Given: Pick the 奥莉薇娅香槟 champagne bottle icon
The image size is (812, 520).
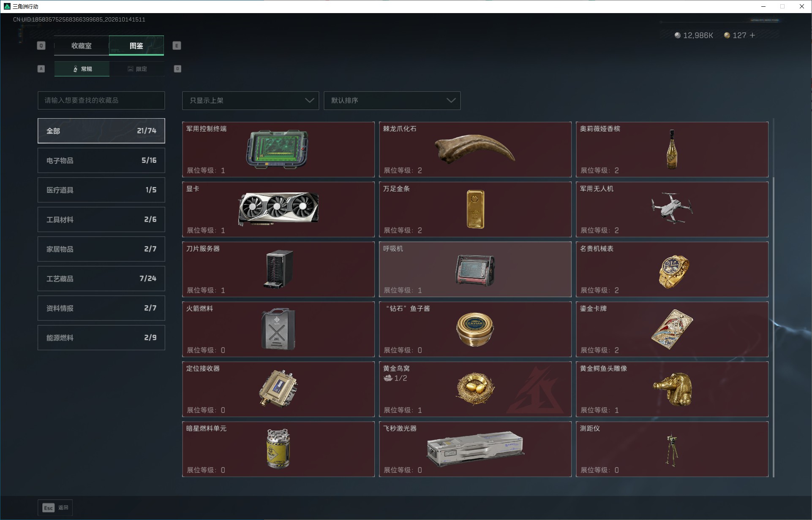Looking at the screenshot, I should 671,149.
